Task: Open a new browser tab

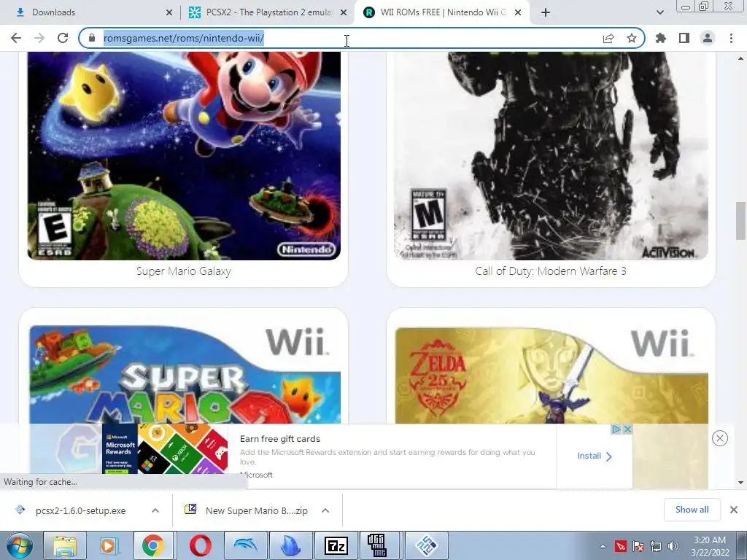Action: 546,12
